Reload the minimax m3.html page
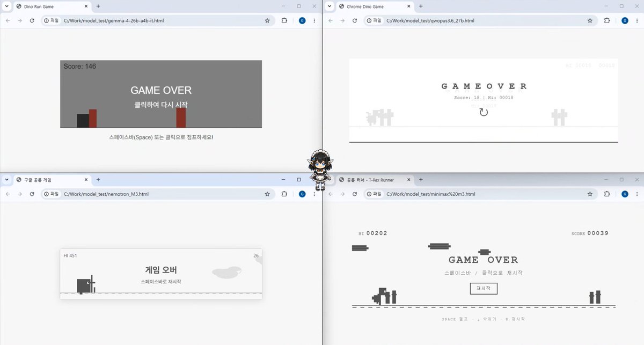 355,194
